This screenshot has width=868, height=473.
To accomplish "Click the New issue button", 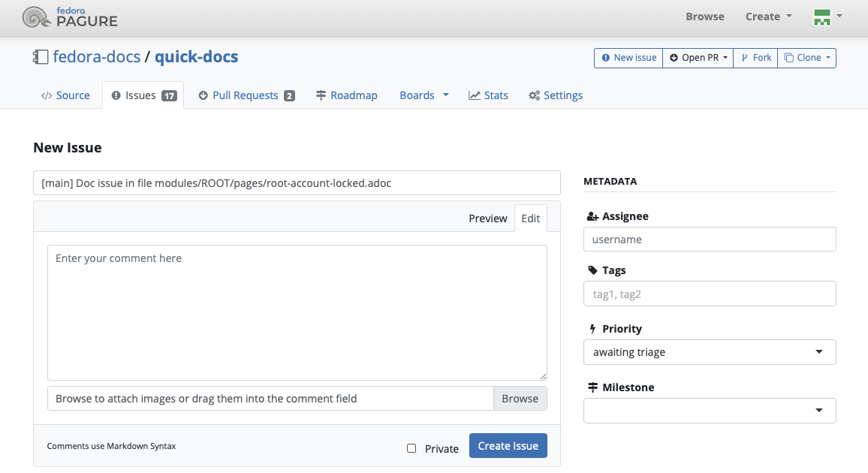I will point(628,58).
